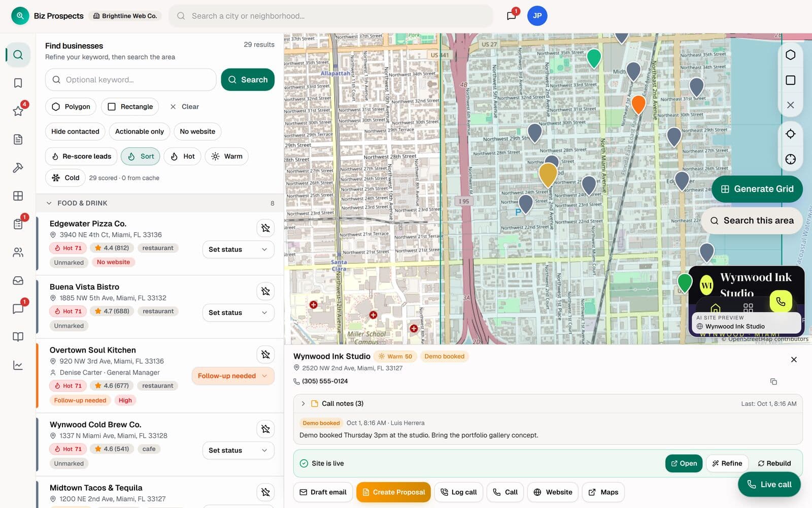Click the green Search button
The image size is (812, 508).
click(x=248, y=80)
